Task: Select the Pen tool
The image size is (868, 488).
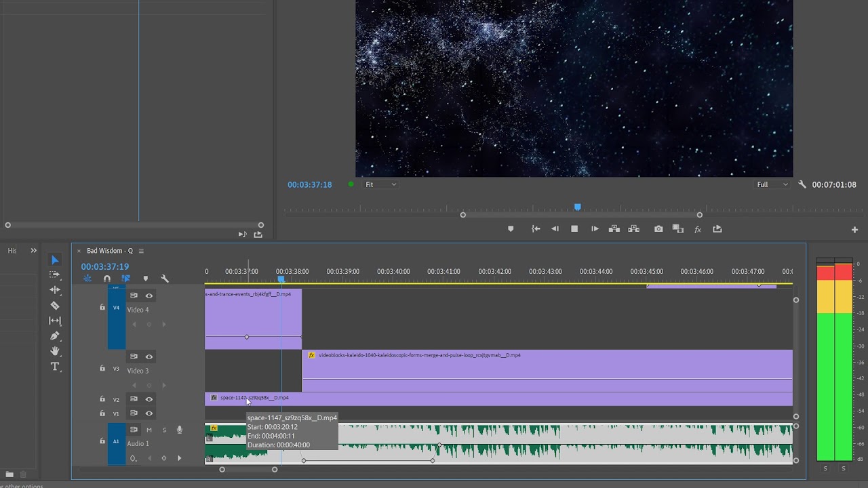Action: (55, 336)
